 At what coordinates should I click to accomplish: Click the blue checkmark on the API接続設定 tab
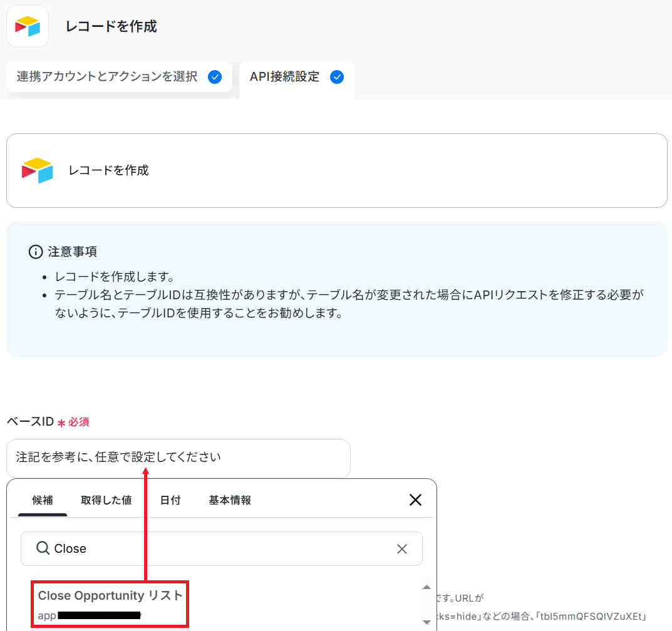point(337,77)
